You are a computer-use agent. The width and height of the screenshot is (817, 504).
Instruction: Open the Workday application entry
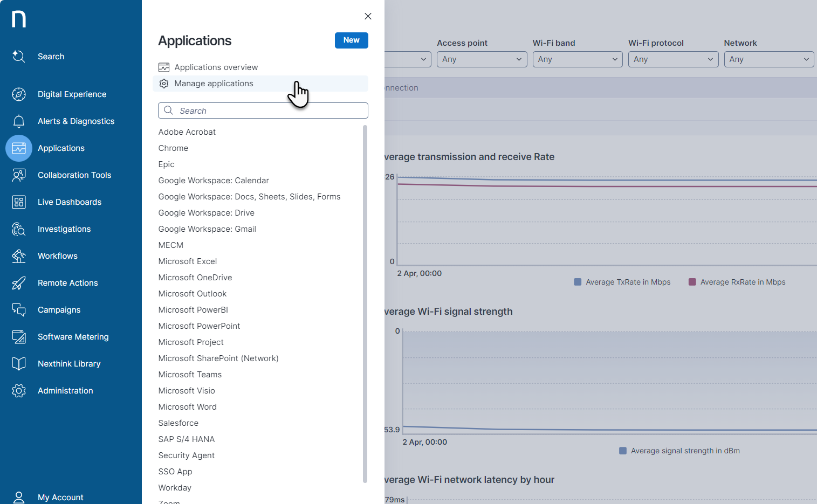(175, 488)
